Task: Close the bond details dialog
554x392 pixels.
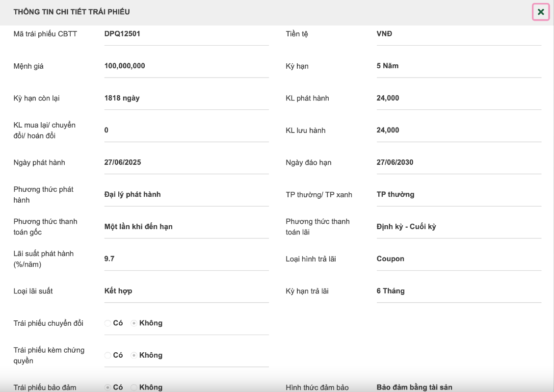Action: tap(541, 12)
